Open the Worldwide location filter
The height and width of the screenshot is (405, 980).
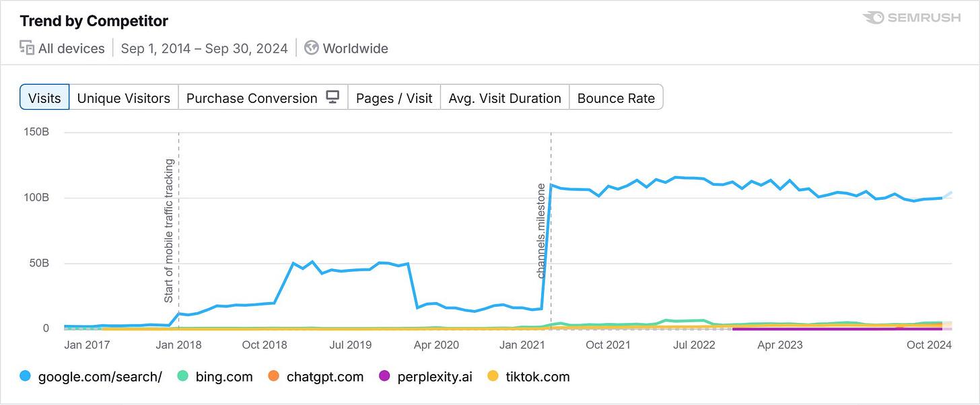(x=355, y=48)
